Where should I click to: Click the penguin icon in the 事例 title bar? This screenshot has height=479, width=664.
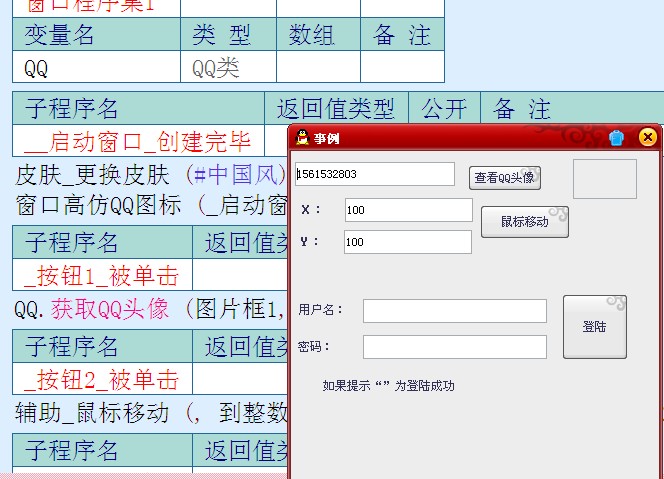click(x=302, y=137)
